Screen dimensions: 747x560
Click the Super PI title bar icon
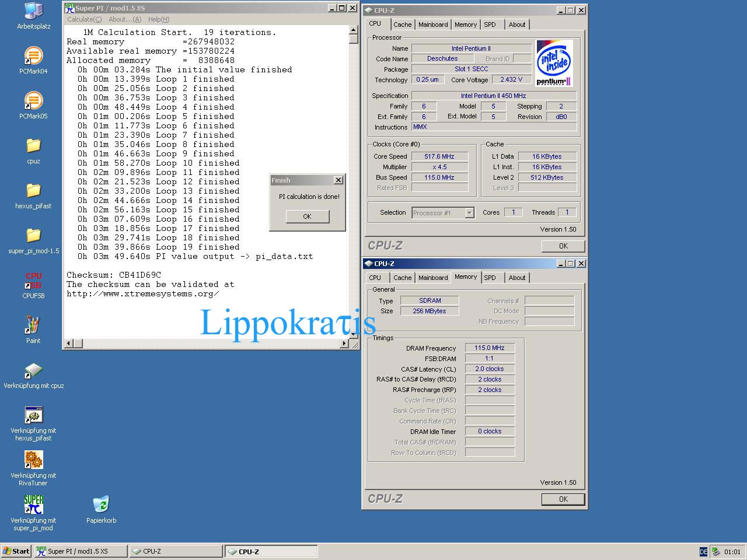click(x=69, y=8)
